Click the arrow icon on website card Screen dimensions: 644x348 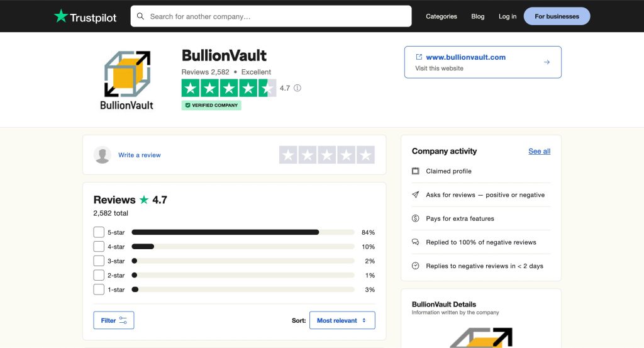[547, 62]
